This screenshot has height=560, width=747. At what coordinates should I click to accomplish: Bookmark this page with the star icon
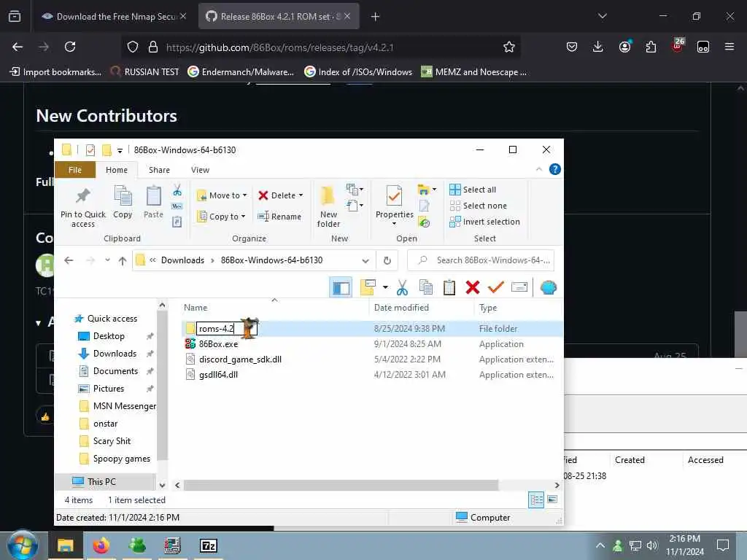pos(508,47)
